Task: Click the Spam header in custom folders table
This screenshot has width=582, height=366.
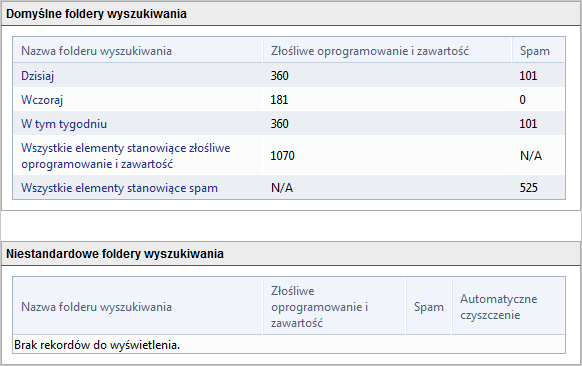Action: tap(429, 307)
